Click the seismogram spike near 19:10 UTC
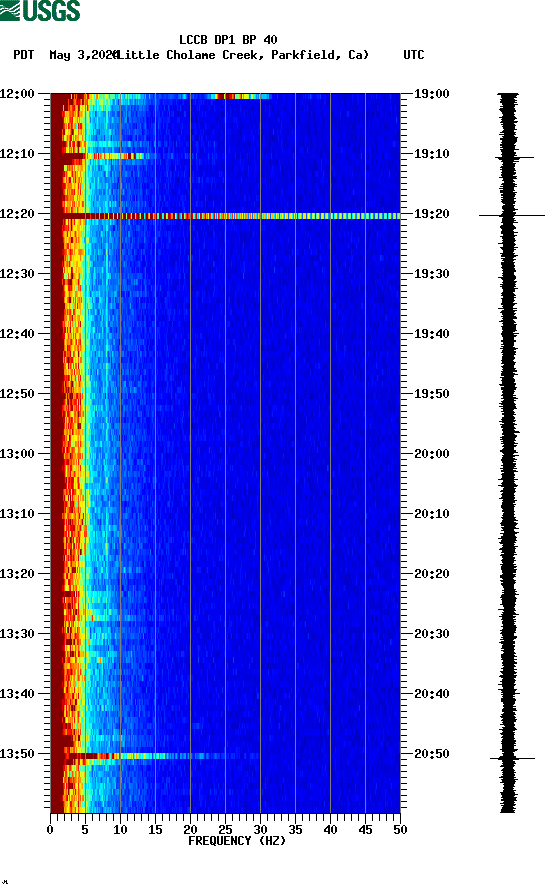The image size is (552, 893). click(x=514, y=157)
